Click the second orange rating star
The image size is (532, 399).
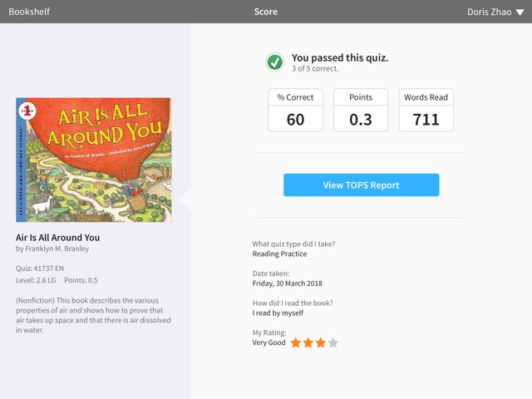[308, 342]
